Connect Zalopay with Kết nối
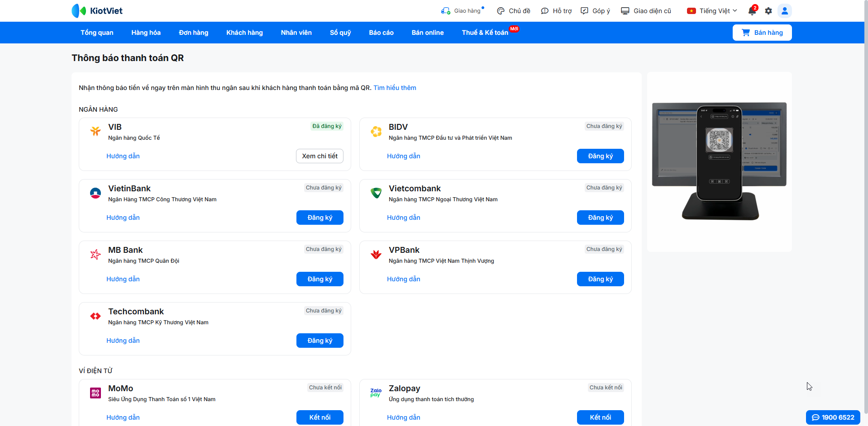 point(601,417)
